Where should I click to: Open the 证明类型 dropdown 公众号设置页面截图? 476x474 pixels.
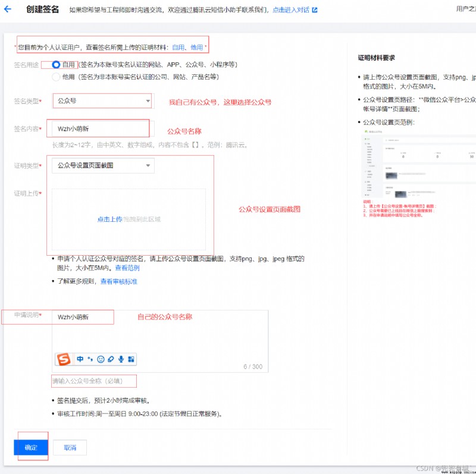(103, 165)
